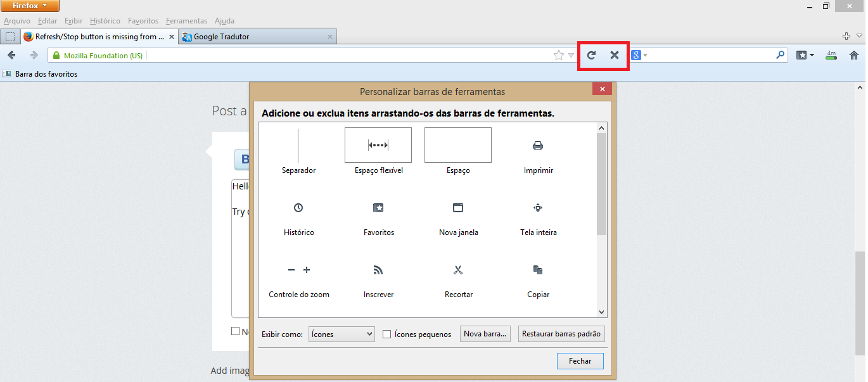868x382 pixels.
Task: Open the Ajuda menu
Action: click(x=224, y=21)
